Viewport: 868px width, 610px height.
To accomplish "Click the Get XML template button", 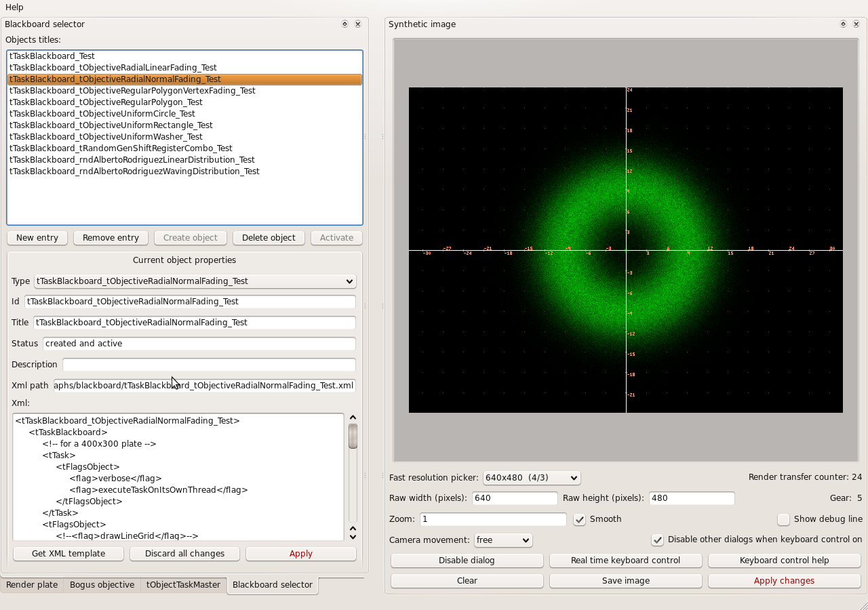I will pos(68,554).
